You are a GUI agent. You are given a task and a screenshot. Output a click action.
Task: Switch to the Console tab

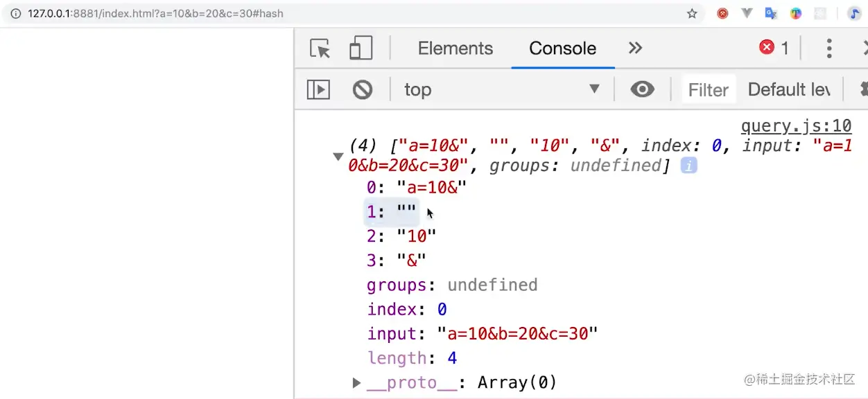coord(562,48)
